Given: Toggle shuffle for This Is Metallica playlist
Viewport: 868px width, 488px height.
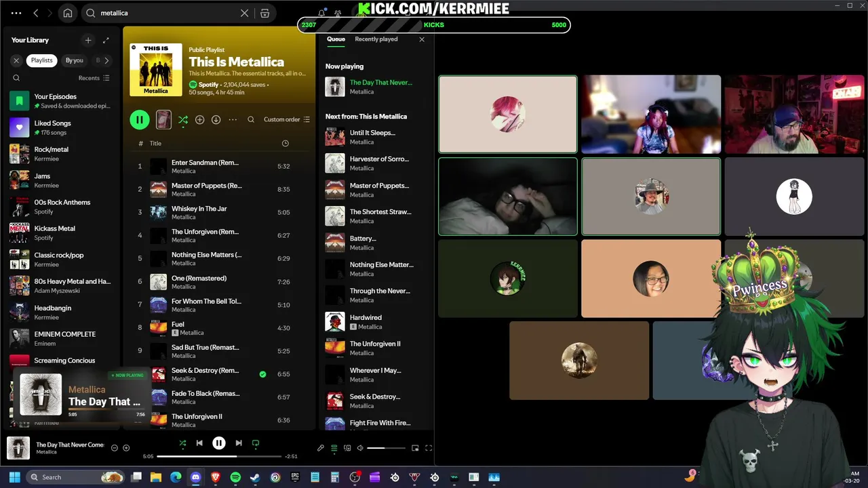Looking at the screenshot, I should (183, 120).
